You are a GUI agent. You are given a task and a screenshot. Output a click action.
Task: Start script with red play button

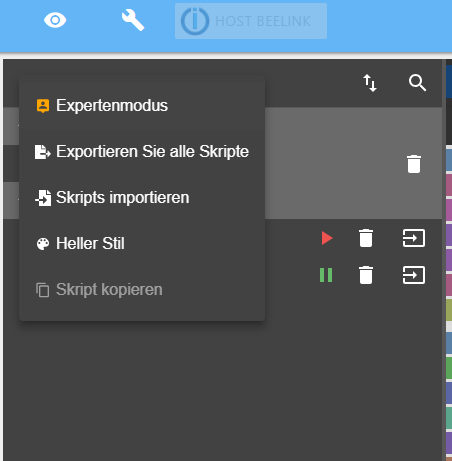[327, 238]
